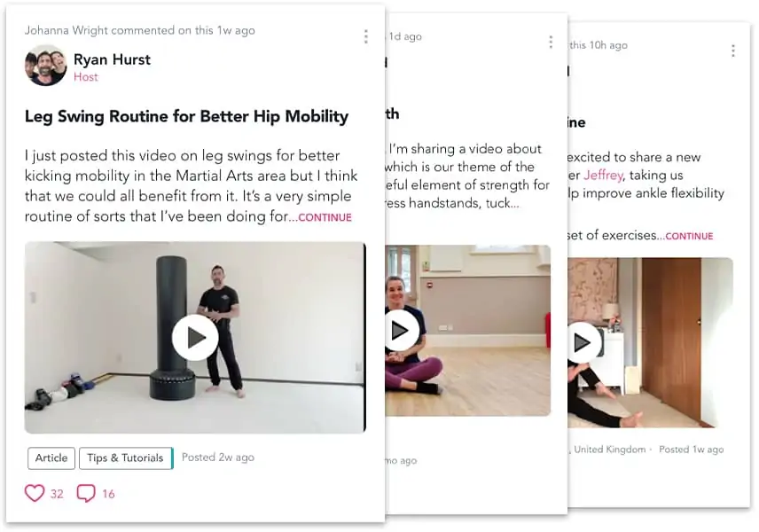Continue reading the leg swing post
Viewport: 759px width, 532px height.
(x=325, y=217)
